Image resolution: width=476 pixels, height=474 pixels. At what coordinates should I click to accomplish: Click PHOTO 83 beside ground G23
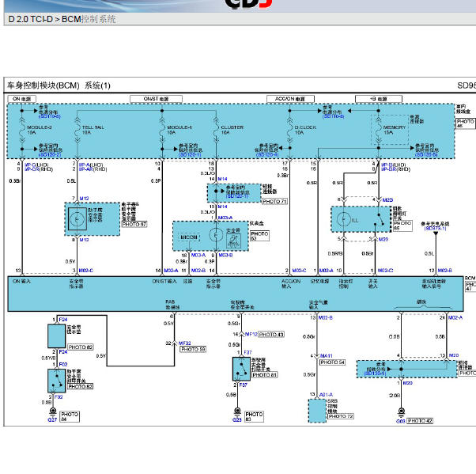click(x=254, y=416)
